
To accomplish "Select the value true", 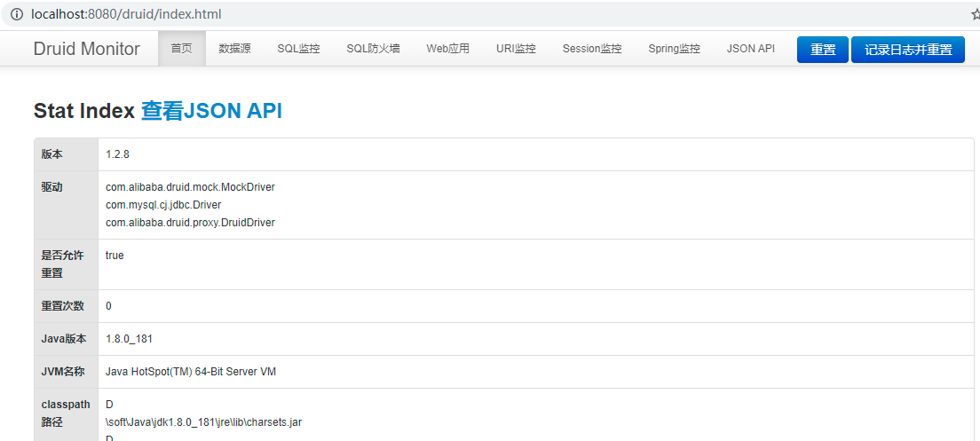I will click(x=115, y=256).
